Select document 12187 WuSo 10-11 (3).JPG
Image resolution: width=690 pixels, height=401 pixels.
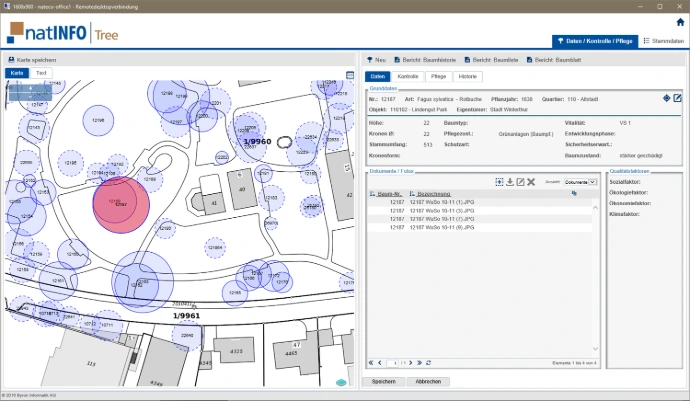pyautogui.click(x=480, y=210)
